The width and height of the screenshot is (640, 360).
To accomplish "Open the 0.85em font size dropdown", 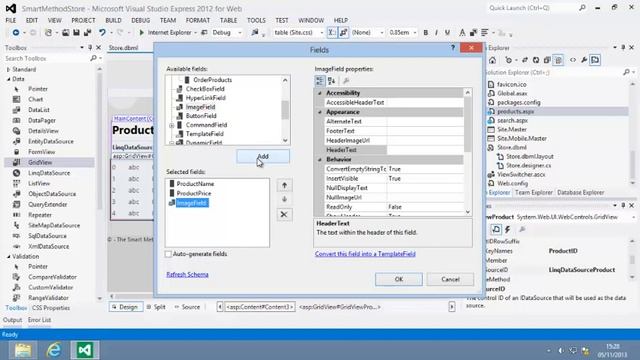I will point(415,33).
